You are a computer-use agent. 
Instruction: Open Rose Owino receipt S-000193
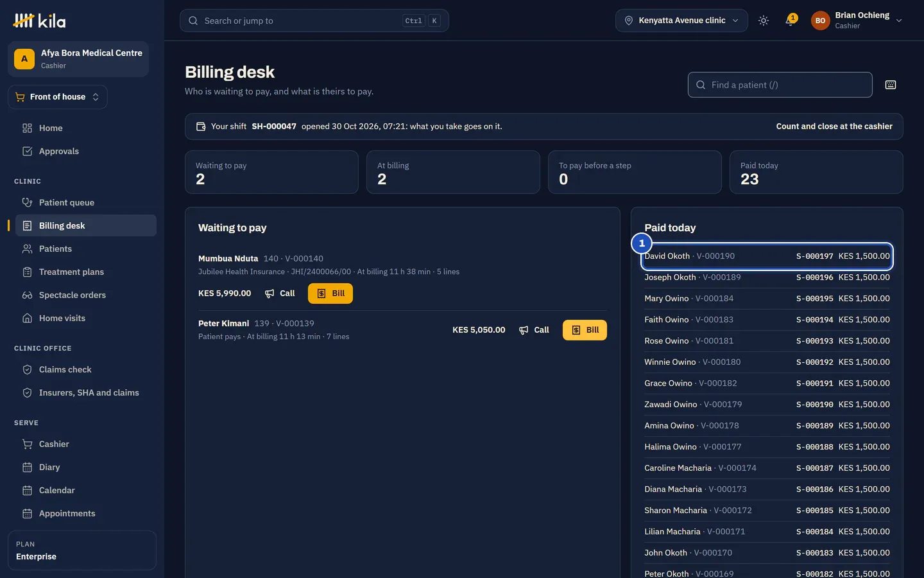(767, 341)
